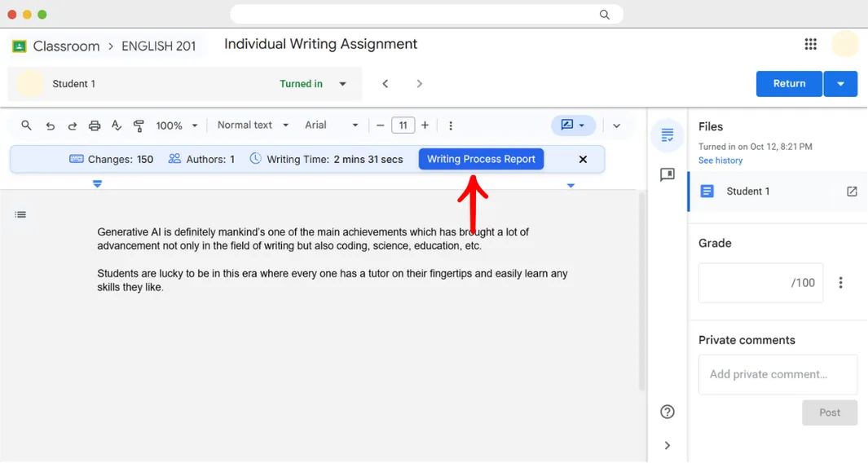Open the Google apps grid

pos(810,44)
